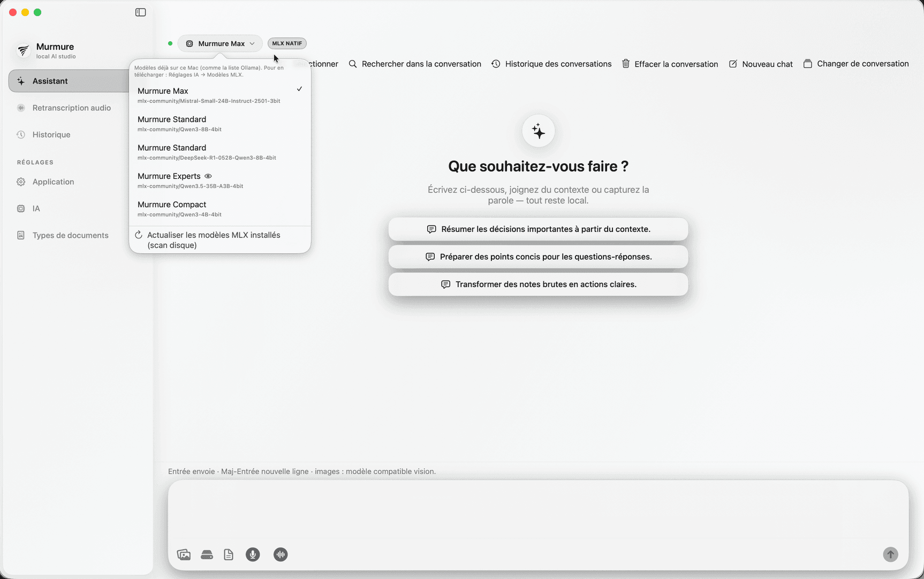Click the audio waveform icon in input bar

[281, 554]
